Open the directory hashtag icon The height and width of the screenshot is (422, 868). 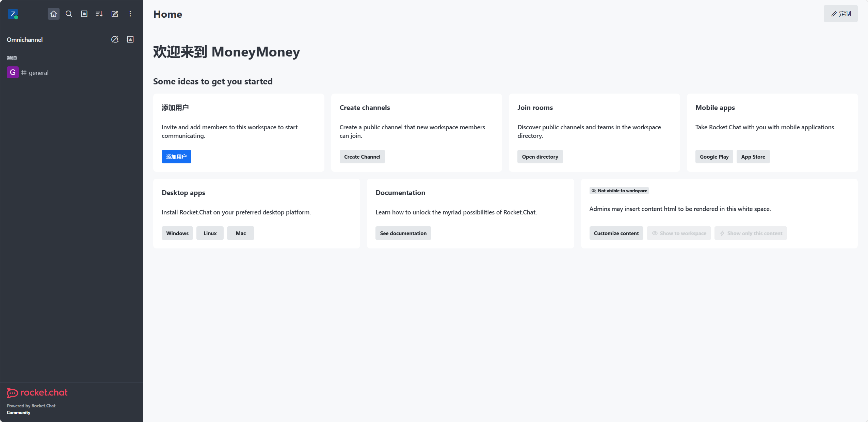tap(84, 14)
